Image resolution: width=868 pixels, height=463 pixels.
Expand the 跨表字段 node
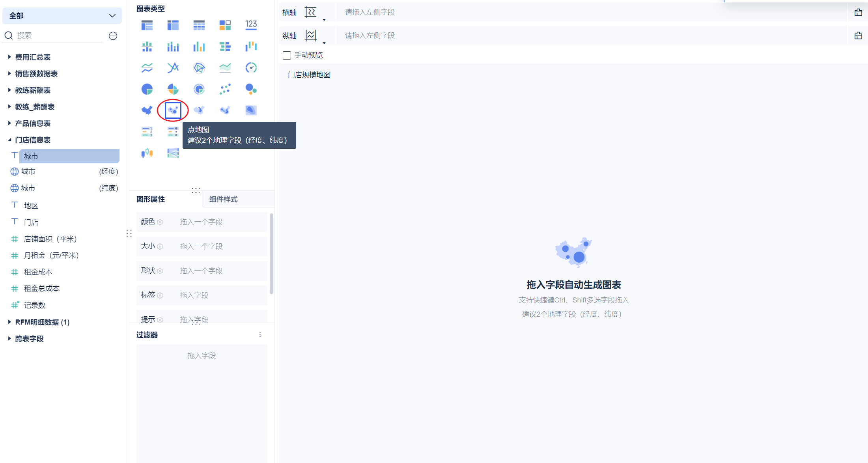9,339
